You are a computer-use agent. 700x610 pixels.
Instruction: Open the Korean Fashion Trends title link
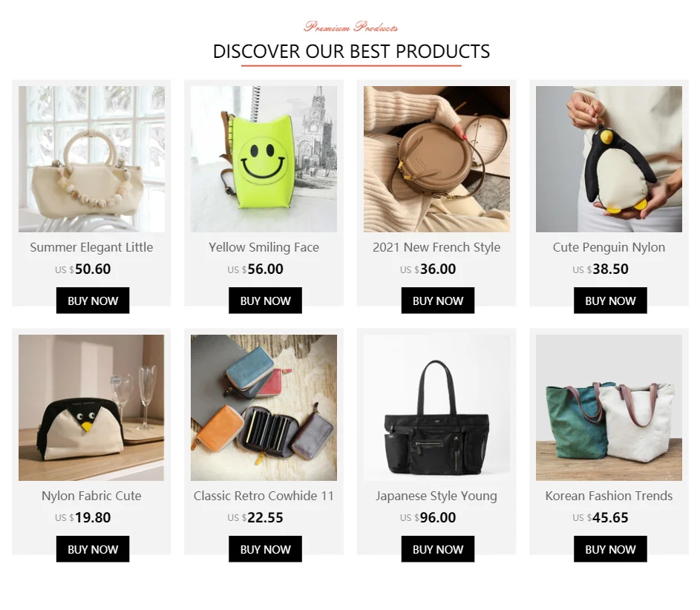(609, 496)
